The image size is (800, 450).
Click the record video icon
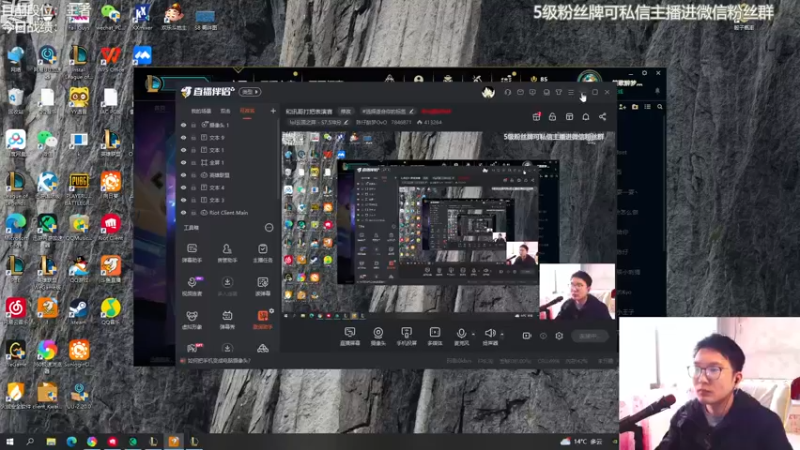(527, 336)
